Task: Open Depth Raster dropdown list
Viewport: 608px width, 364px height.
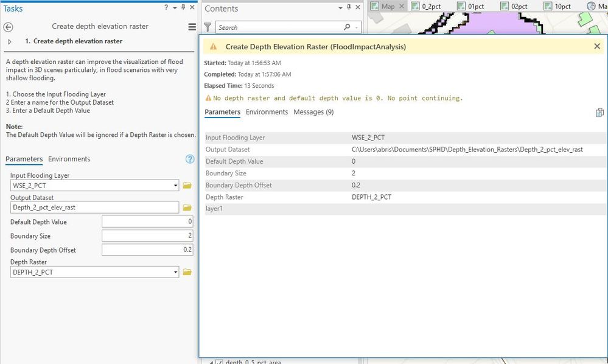Action: coord(175,272)
